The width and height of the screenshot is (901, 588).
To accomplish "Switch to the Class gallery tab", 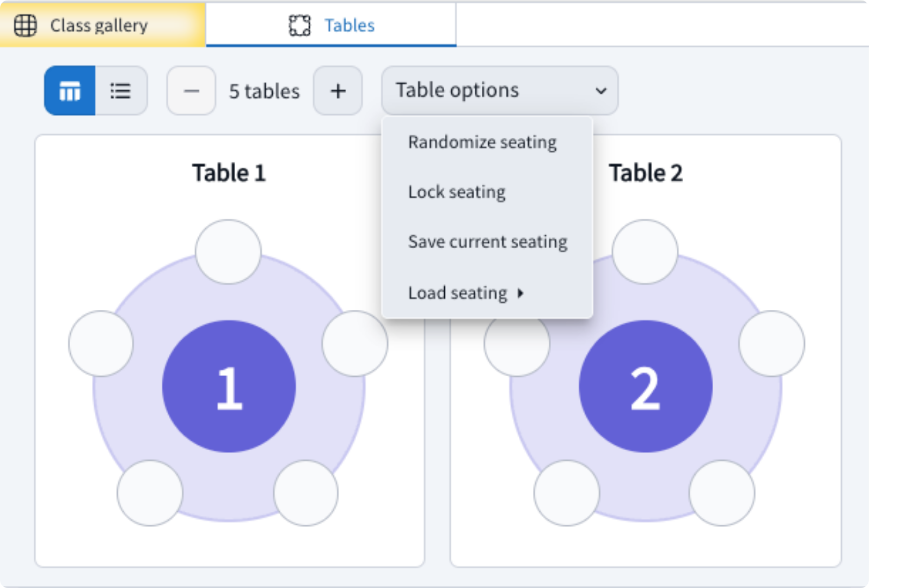I will click(102, 25).
